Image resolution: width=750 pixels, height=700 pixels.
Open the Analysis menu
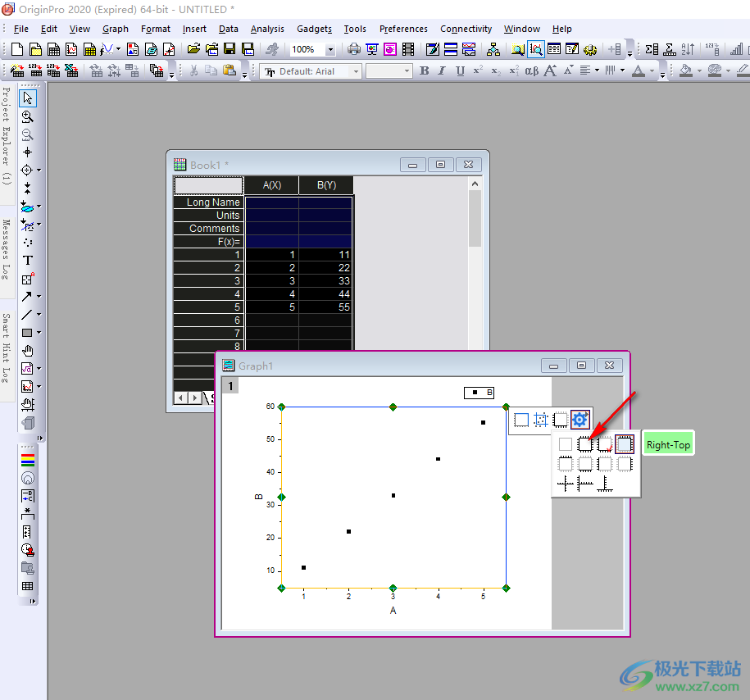click(267, 29)
